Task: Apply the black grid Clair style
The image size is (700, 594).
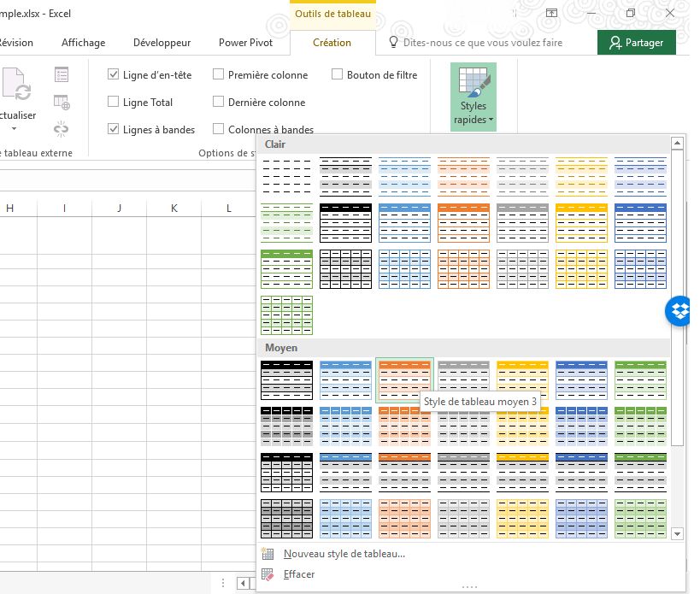Action: click(x=345, y=269)
